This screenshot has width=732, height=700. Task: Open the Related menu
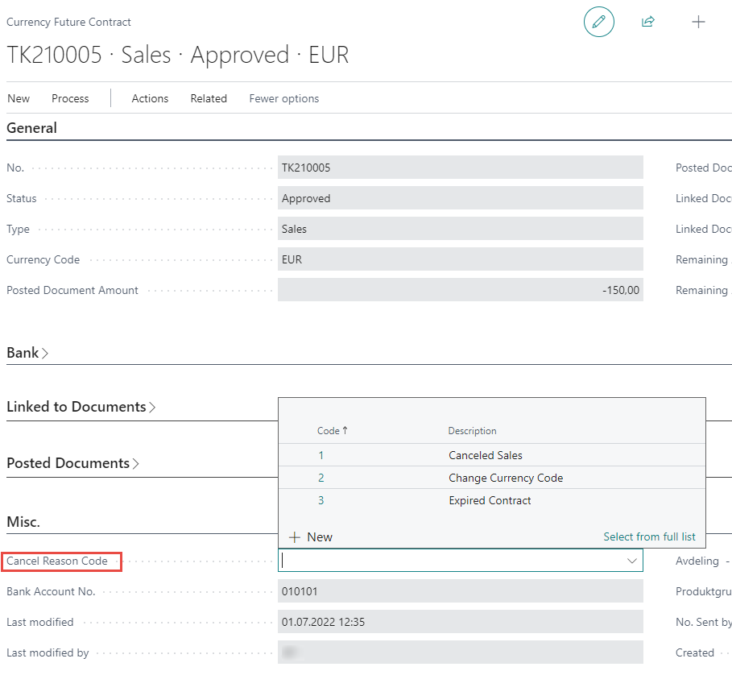209,98
